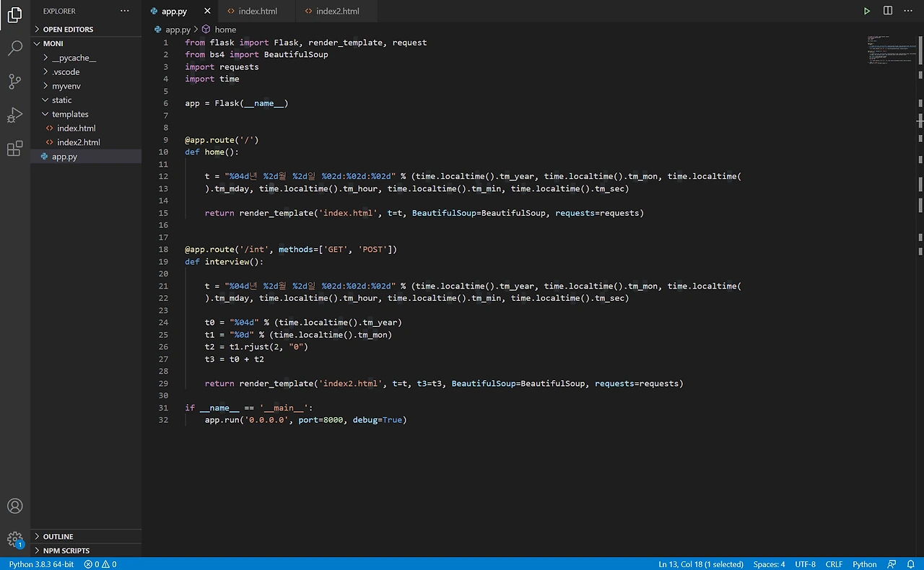
Task: Change indentation via Spaces: 4
Action: coord(769,564)
